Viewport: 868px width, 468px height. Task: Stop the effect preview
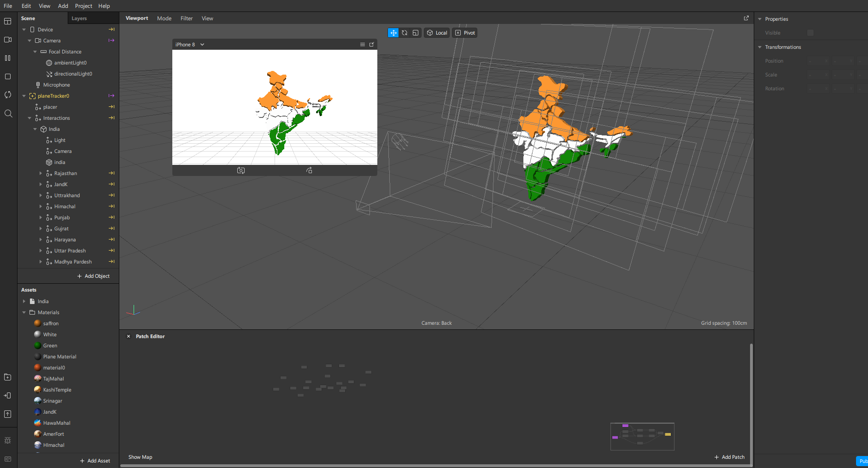click(8, 76)
